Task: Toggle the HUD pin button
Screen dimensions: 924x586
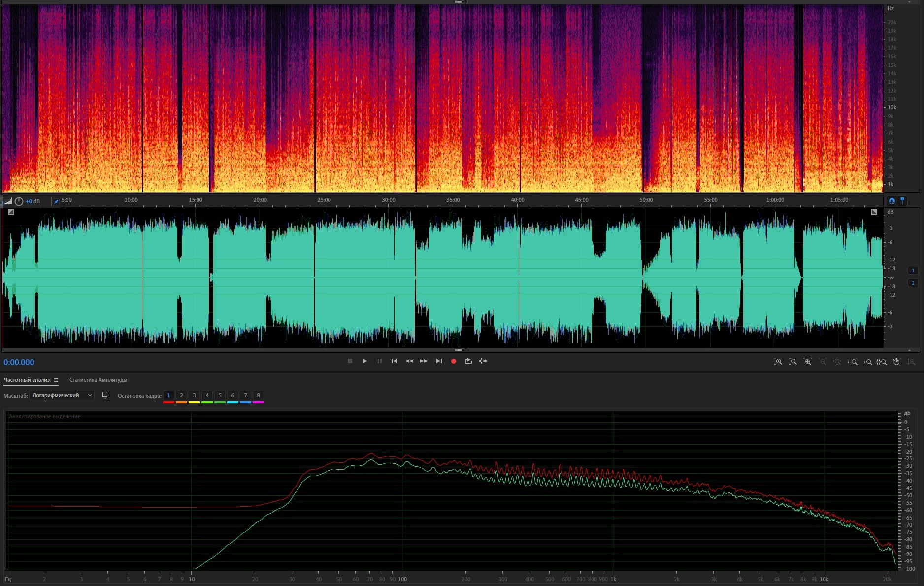Action: pos(56,201)
